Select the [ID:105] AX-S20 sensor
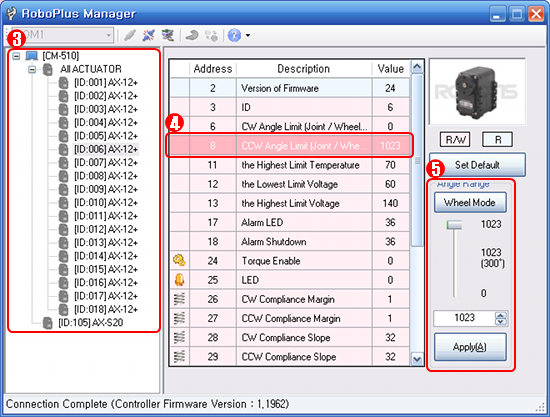 (90, 323)
